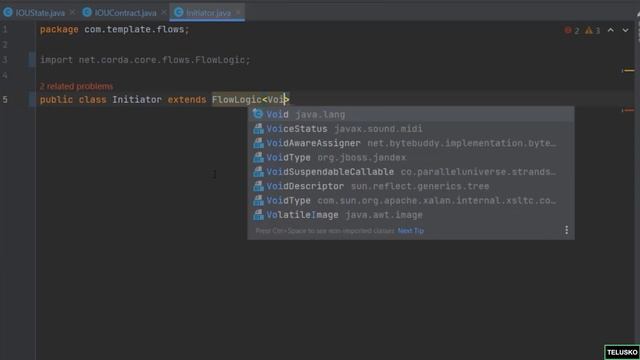Screen dimensions: 640x360
Task: Click the '2 related problems' hint
Action: 76,87
